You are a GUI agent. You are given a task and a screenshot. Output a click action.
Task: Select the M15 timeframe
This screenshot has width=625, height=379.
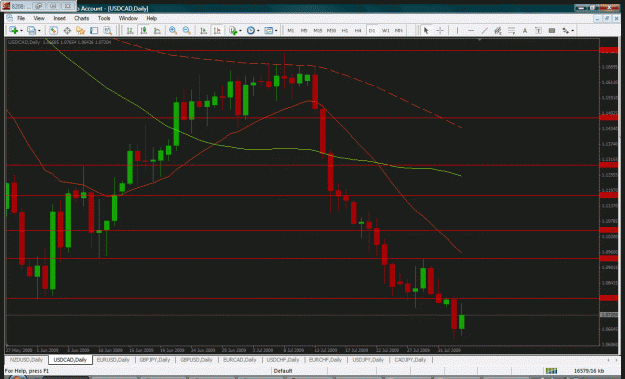point(318,31)
